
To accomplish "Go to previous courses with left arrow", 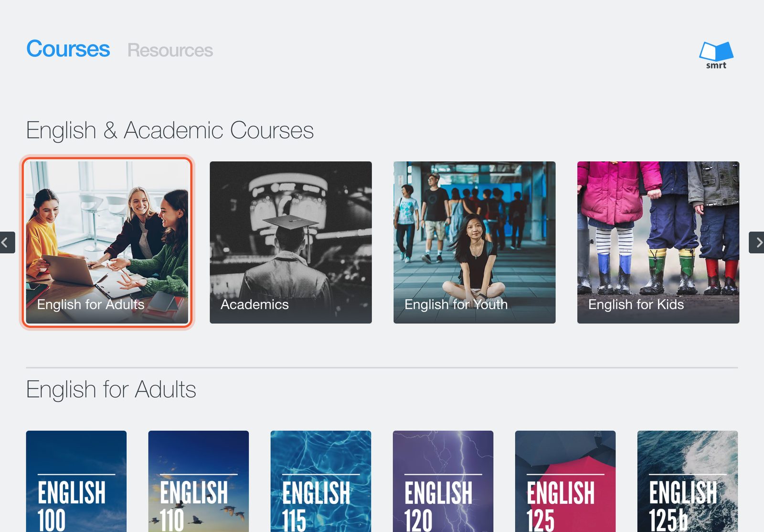I will pyautogui.click(x=7, y=243).
